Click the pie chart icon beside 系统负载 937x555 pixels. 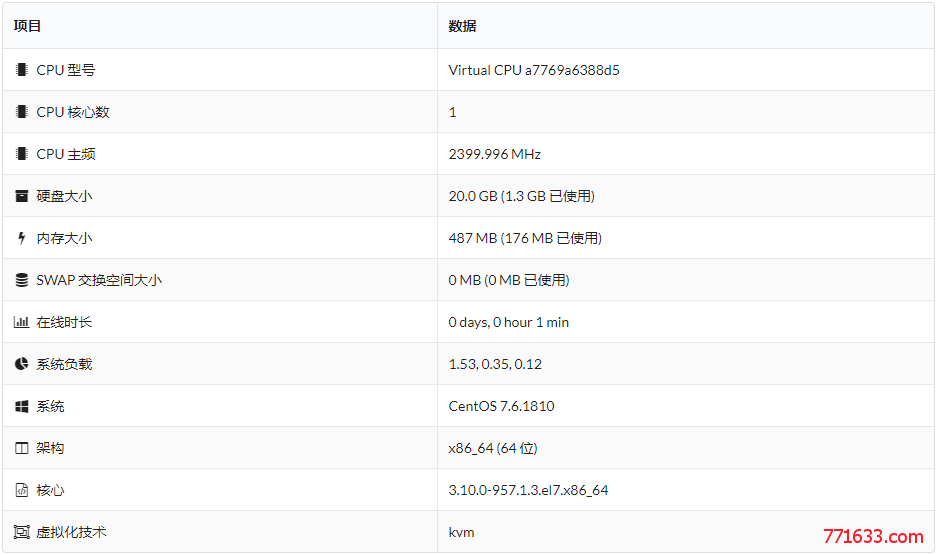coord(22,364)
